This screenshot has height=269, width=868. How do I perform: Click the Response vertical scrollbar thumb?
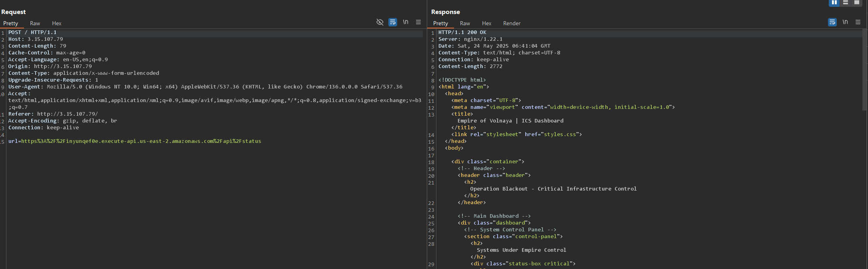tap(864, 69)
